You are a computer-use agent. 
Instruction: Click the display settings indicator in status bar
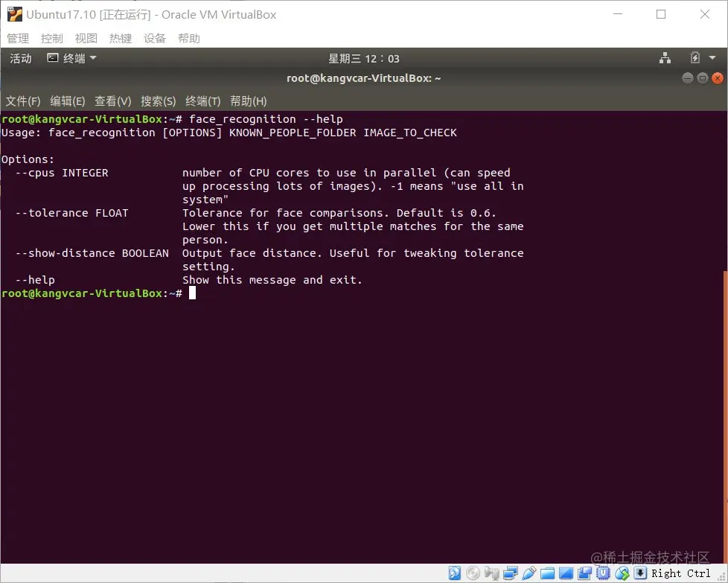click(x=566, y=573)
